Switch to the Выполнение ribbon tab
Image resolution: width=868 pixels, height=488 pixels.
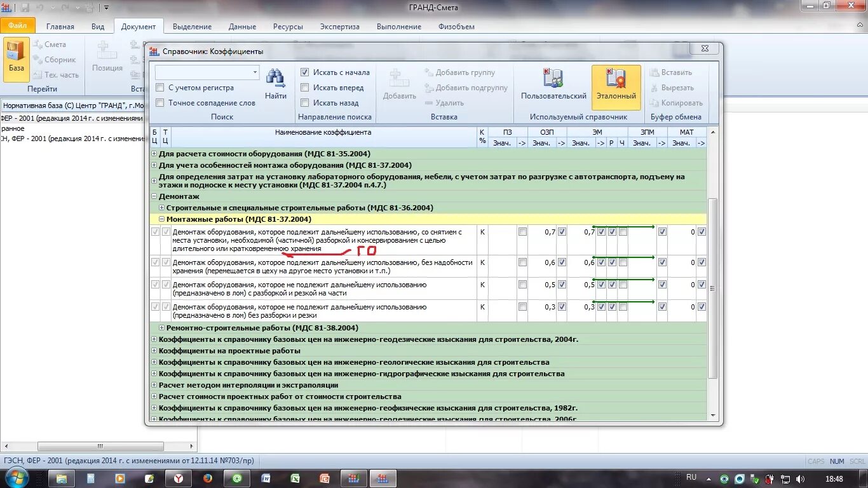(x=398, y=27)
